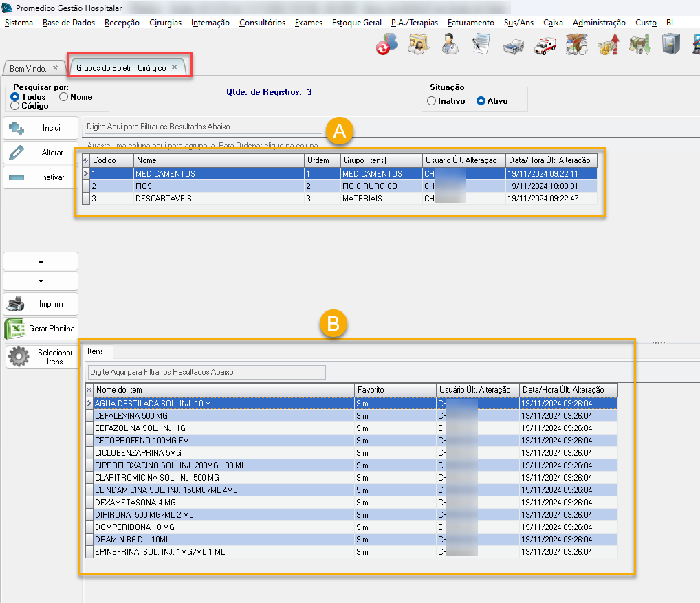The height and width of the screenshot is (603, 700).
Task: Open the Exames menu
Action: pyautogui.click(x=309, y=23)
